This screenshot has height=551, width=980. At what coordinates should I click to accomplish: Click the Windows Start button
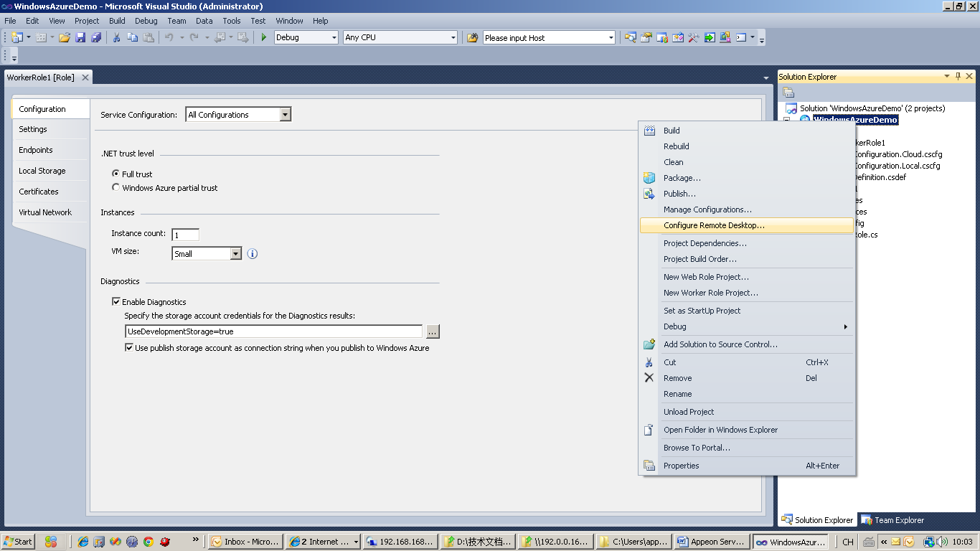point(18,542)
